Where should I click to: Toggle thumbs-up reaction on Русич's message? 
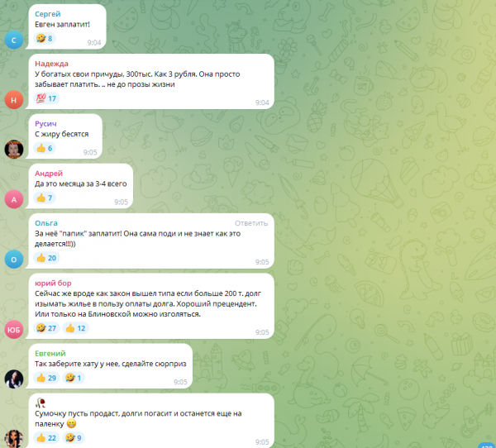tap(45, 148)
